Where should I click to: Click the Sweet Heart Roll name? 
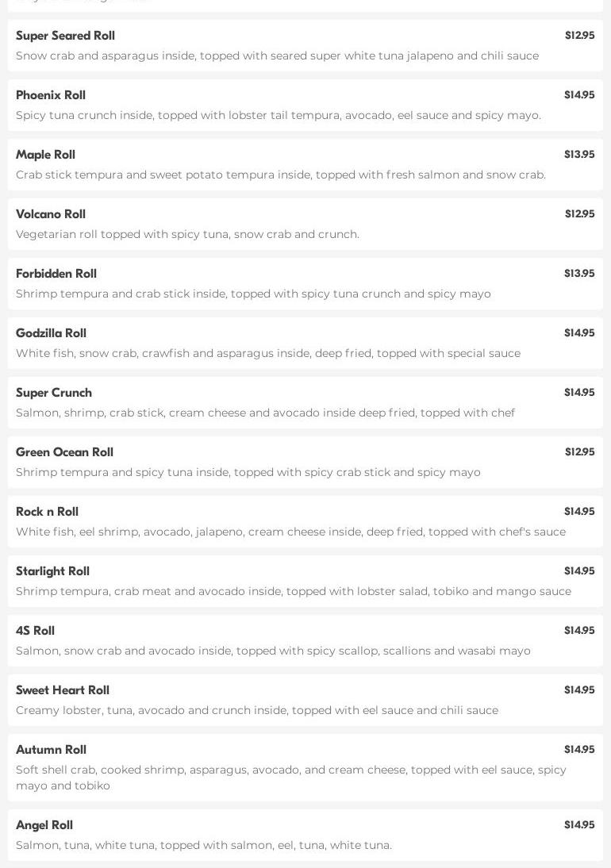point(63,690)
